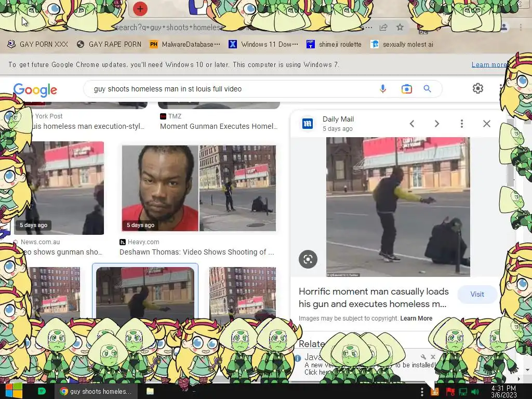Viewport: 532px width, 399px height.
Task: Bookmark this page with the star icon
Action: pos(400,27)
